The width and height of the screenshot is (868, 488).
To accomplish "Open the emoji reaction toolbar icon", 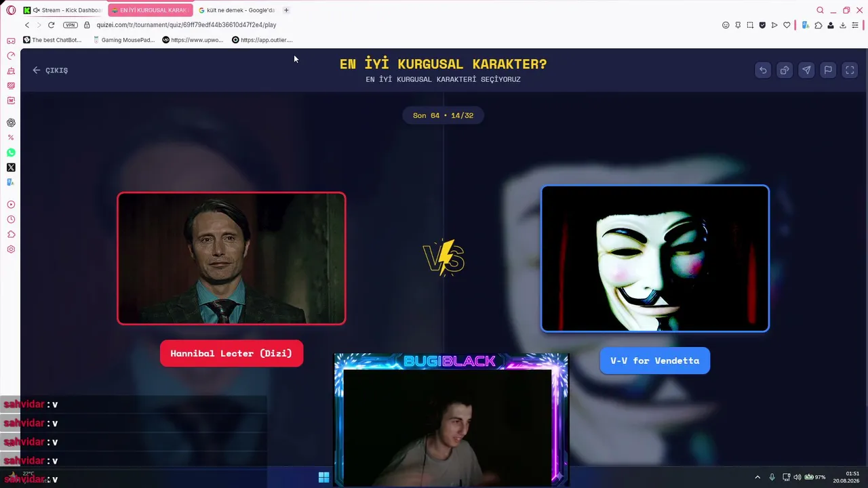I will pos(726,25).
